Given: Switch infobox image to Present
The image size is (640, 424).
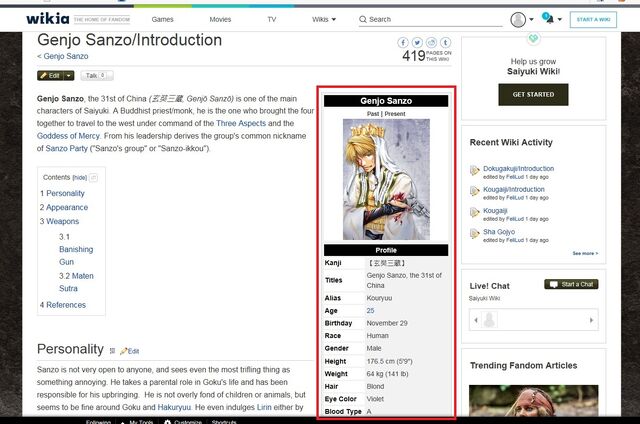Looking at the screenshot, I should pyautogui.click(x=395, y=114).
